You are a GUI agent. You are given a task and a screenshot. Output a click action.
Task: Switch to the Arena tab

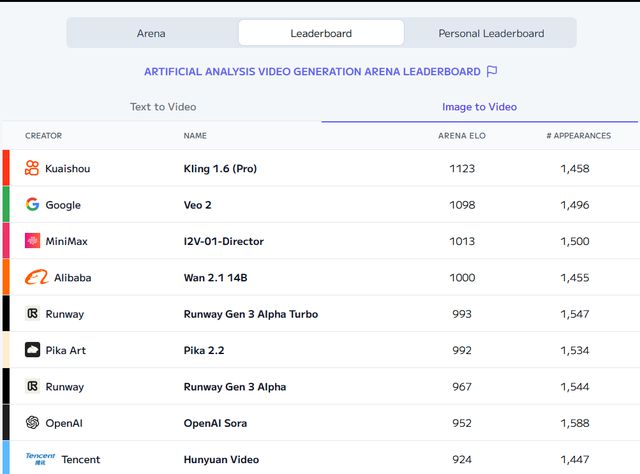[151, 33]
